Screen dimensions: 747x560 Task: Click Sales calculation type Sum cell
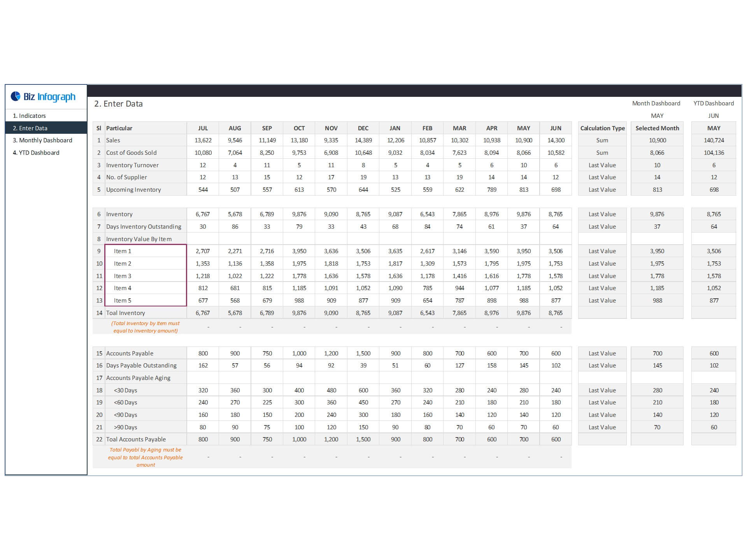tap(602, 140)
